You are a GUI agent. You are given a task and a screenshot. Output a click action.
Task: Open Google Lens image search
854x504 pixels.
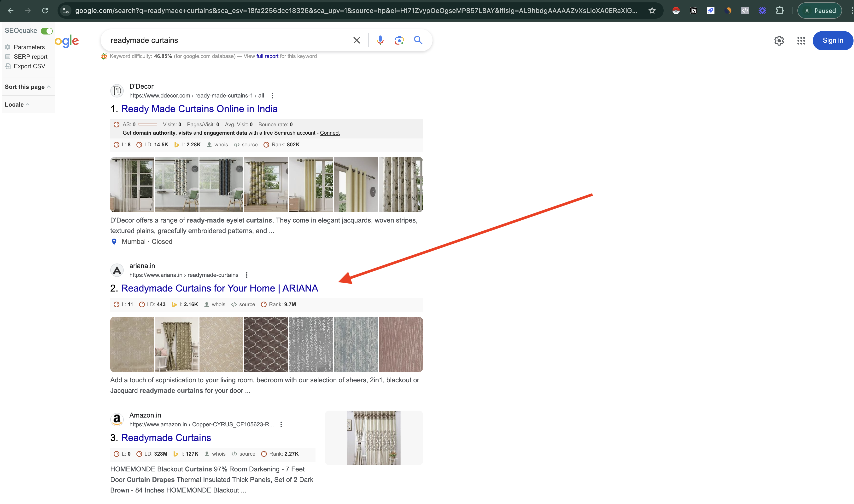pyautogui.click(x=399, y=40)
